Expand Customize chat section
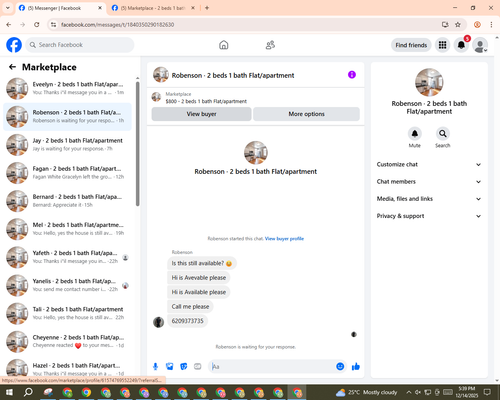This screenshot has width=500, height=400. 429,164
